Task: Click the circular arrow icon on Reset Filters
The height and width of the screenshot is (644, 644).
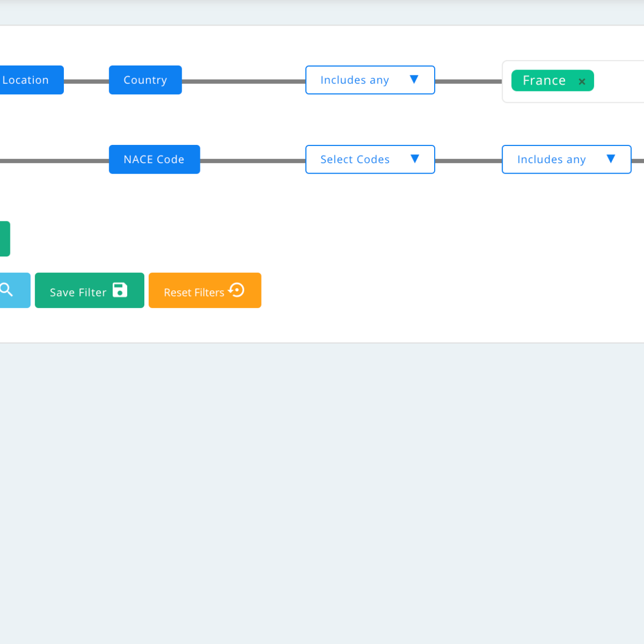Action: 237,290
